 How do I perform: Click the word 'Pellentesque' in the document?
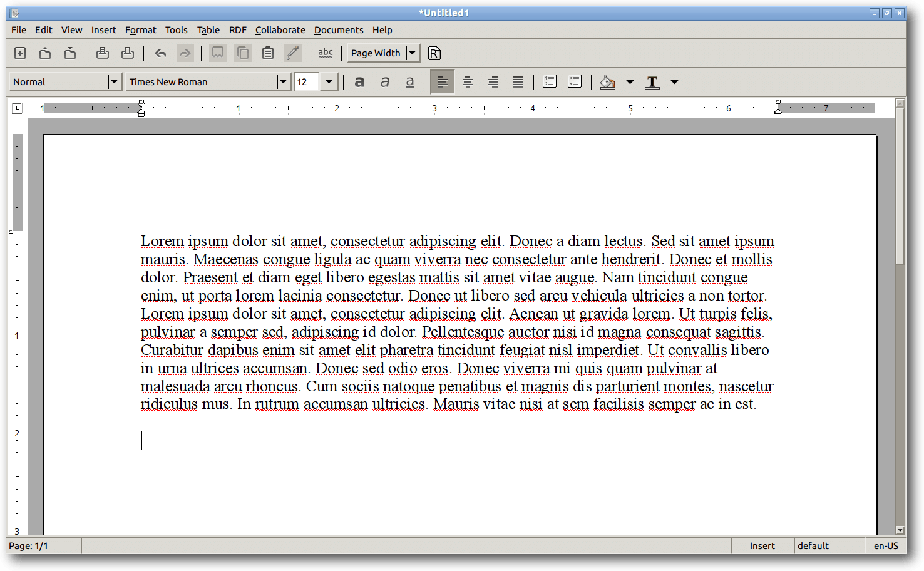tap(463, 332)
